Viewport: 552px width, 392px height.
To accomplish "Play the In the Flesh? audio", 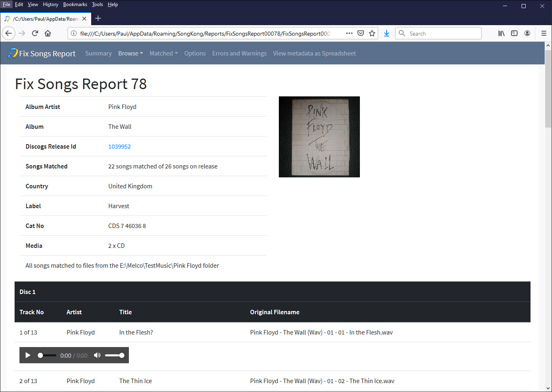I will click(28, 355).
